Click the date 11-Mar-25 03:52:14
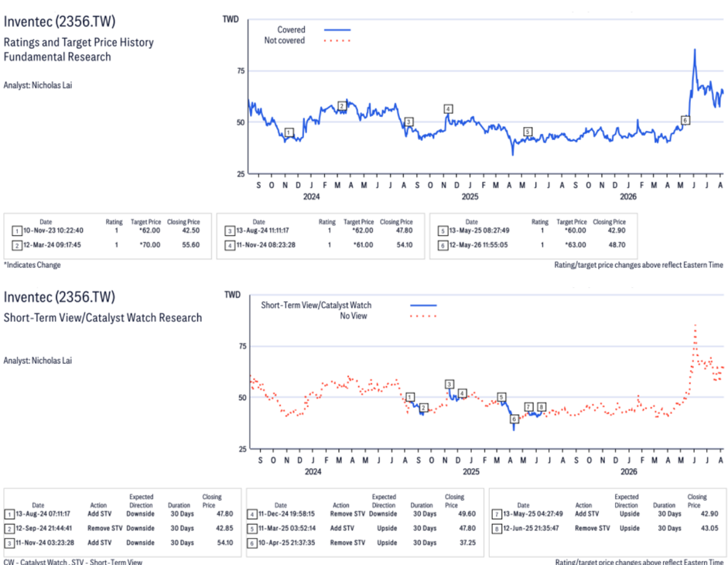The height and width of the screenshot is (565, 728). tap(287, 529)
